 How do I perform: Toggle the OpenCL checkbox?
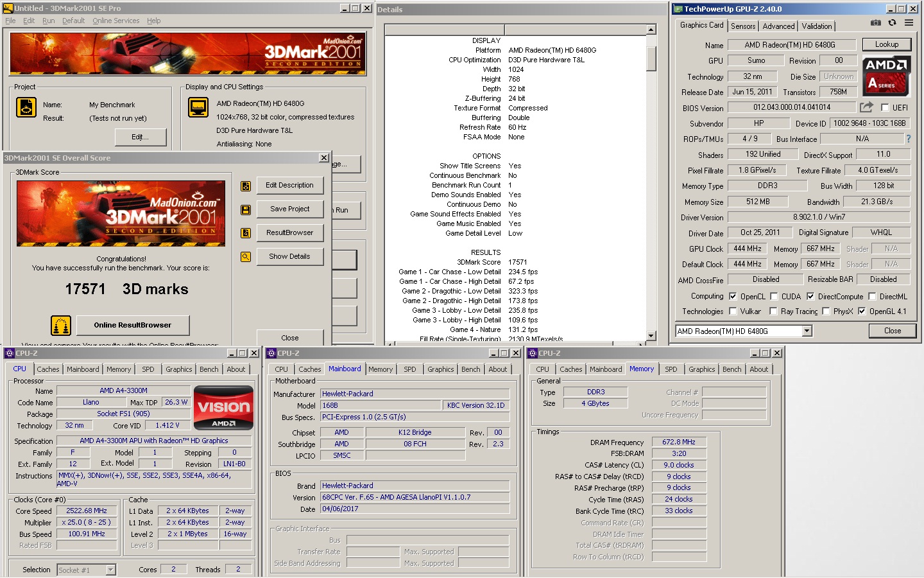pos(733,297)
